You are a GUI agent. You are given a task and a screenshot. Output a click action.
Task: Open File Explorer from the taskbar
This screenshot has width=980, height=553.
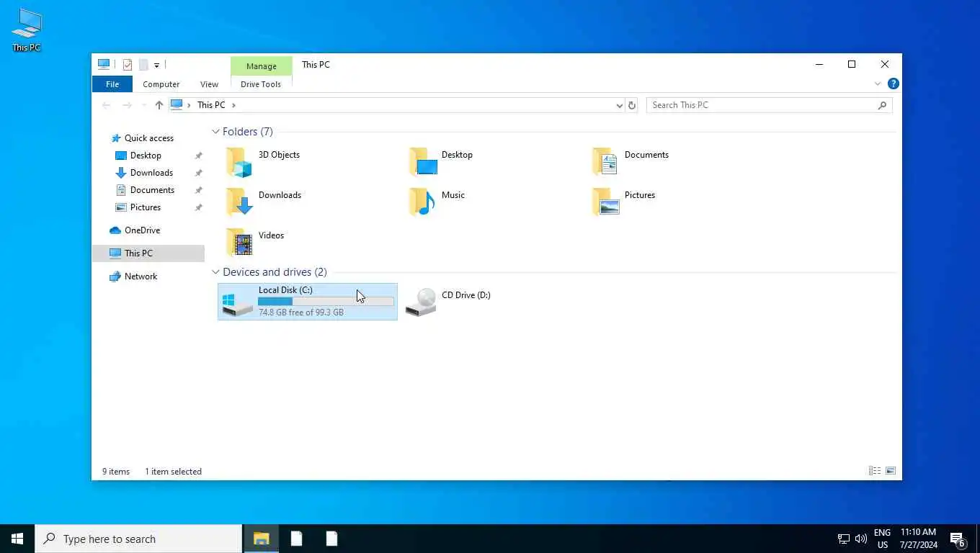click(x=261, y=539)
